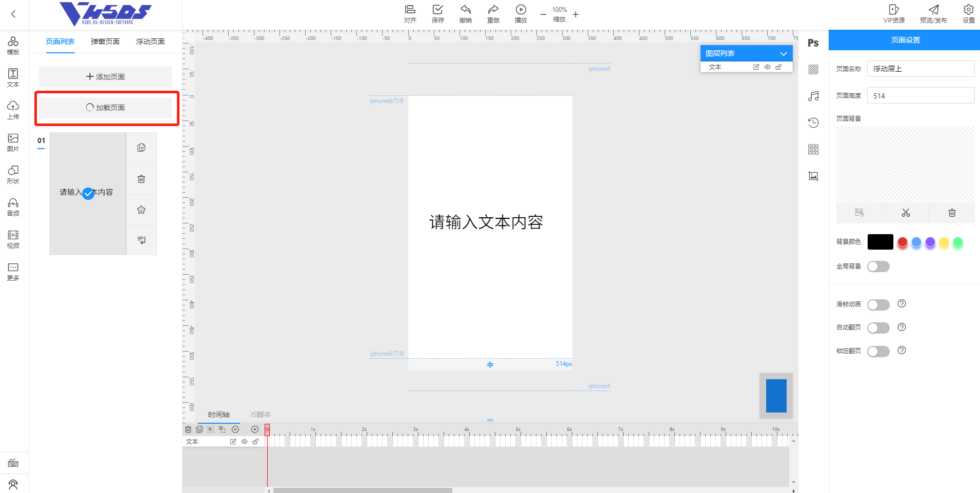Copy page 01 using duplicate icon
The image size is (980, 493).
pos(142,148)
